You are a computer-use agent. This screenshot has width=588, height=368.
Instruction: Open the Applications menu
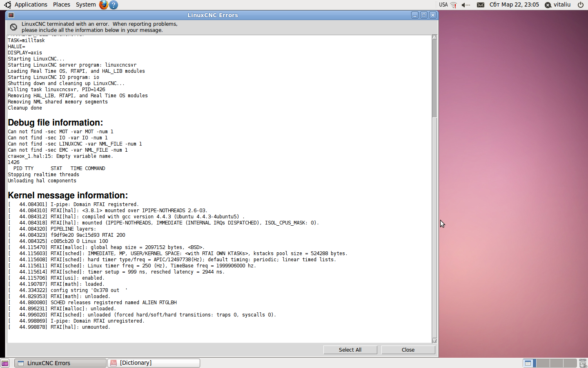[31, 4]
